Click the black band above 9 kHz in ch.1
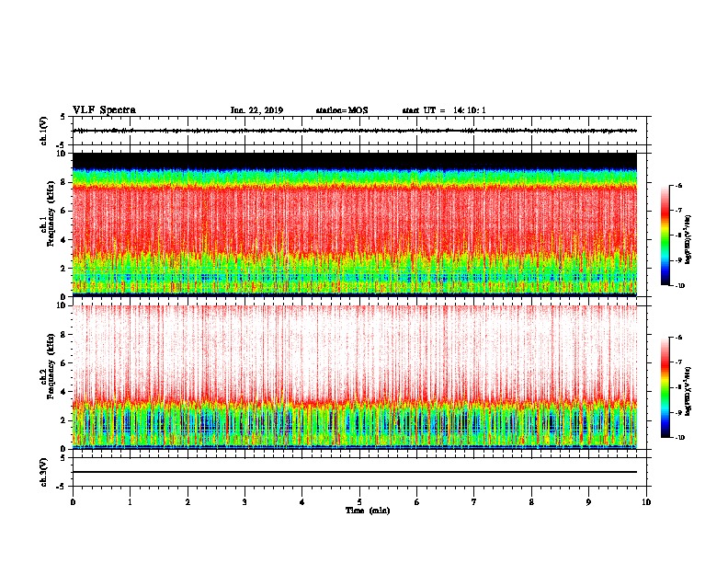This screenshot has height=563, width=728. (355, 160)
